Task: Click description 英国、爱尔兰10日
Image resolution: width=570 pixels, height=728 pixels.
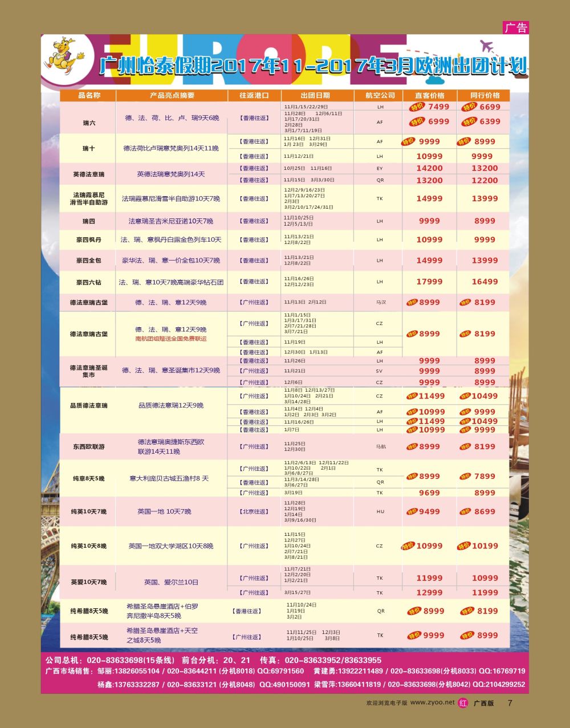Action: click(x=171, y=582)
